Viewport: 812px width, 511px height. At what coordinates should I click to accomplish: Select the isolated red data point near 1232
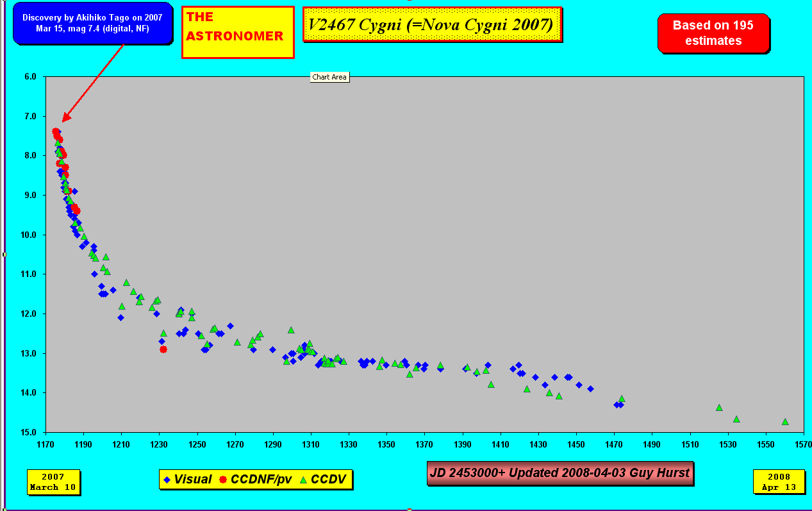(x=163, y=349)
